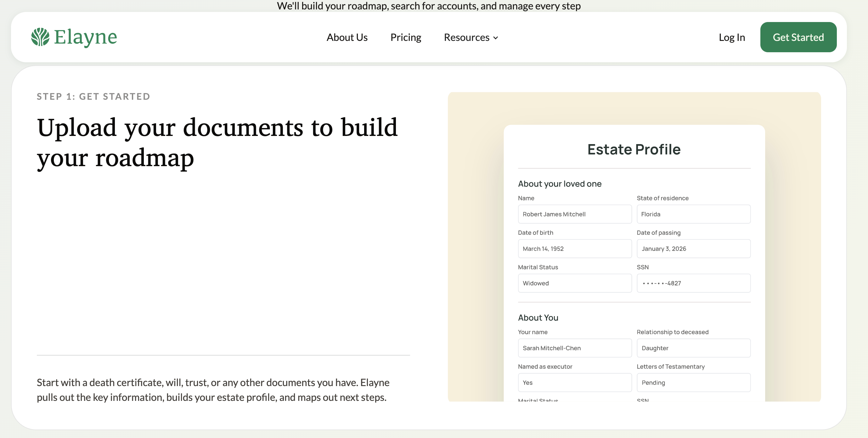Click the Named as executor Yes field
868x438 pixels.
tap(574, 383)
